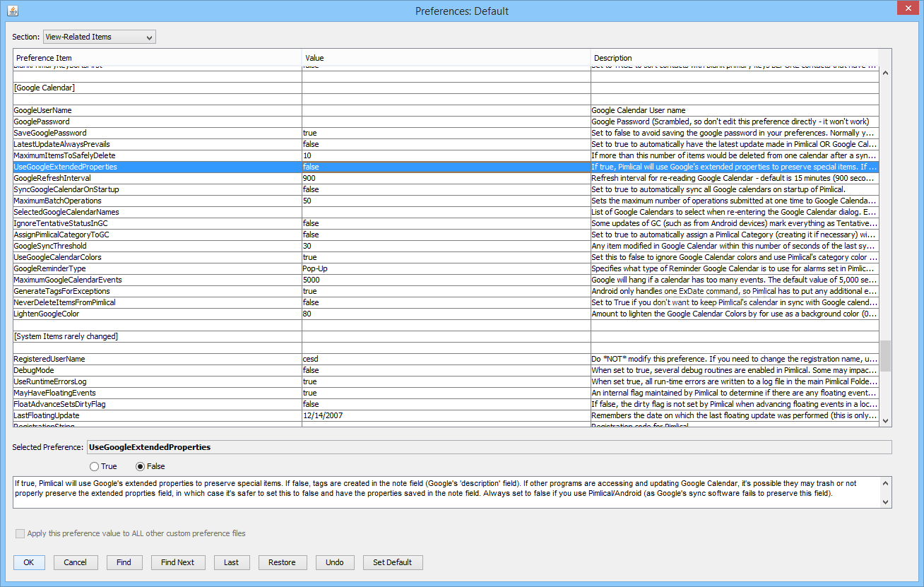Click the table scrollbar up arrow
Image resolution: width=924 pixels, height=587 pixels.
pyautogui.click(x=885, y=72)
